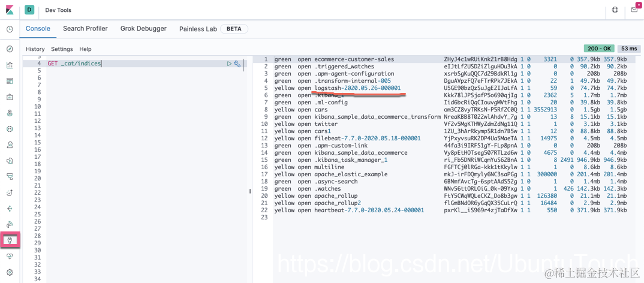This screenshot has height=283, width=644.
Task: Open the Recently viewed clock icon
Action: (10, 29)
